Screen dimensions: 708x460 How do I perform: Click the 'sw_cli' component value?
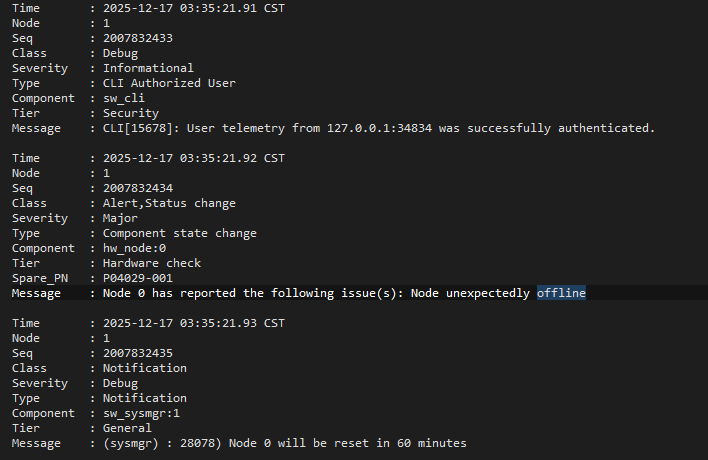pyautogui.click(x=124, y=98)
